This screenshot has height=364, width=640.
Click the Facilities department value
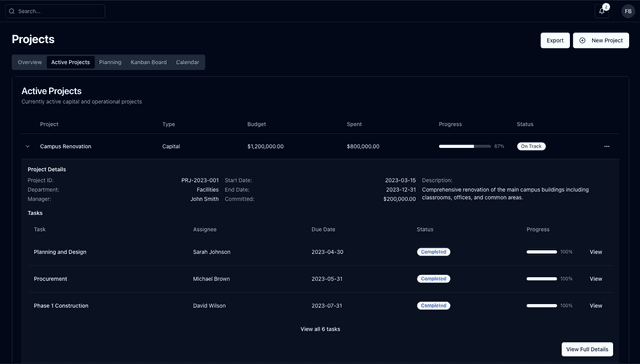click(x=208, y=189)
